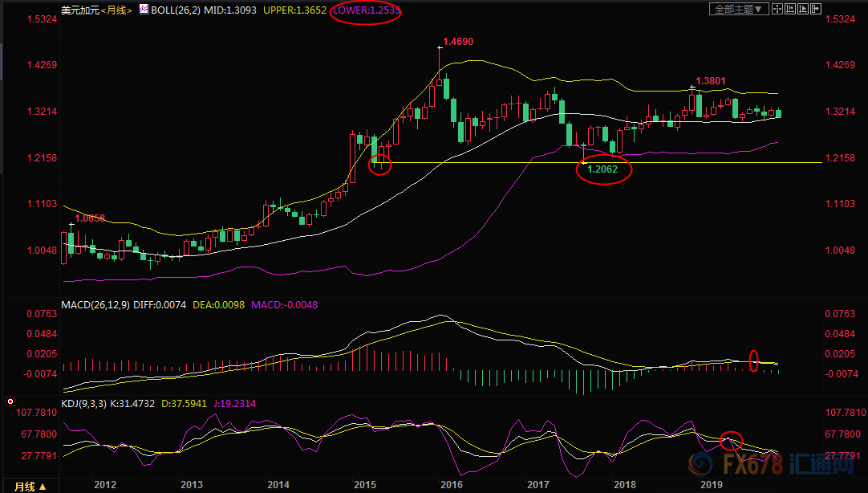
Task: Click the <月线> period label in the title
Action: tap(115, 10)
